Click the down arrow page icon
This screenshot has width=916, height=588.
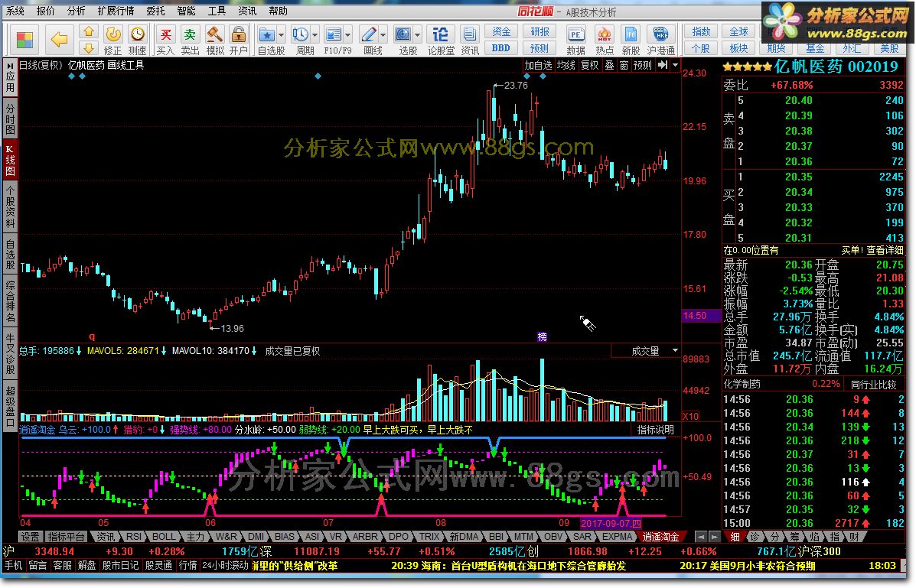(x=88, y=48)
